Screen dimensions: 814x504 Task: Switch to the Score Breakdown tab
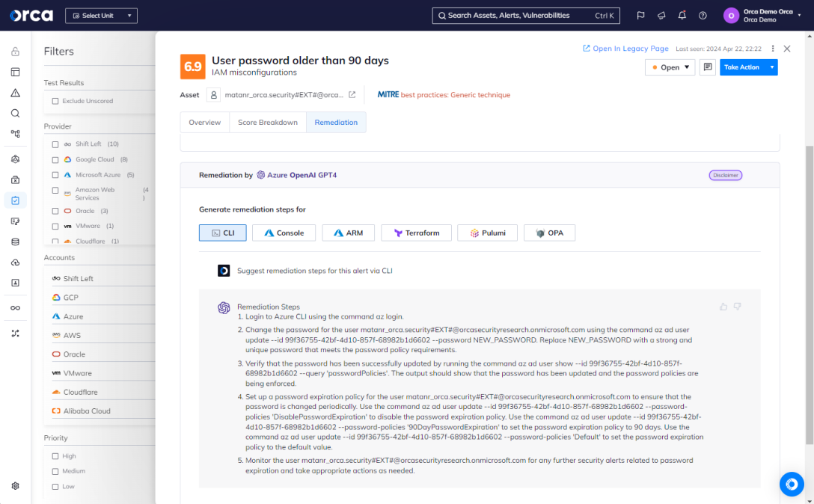[x=267, y=123]
